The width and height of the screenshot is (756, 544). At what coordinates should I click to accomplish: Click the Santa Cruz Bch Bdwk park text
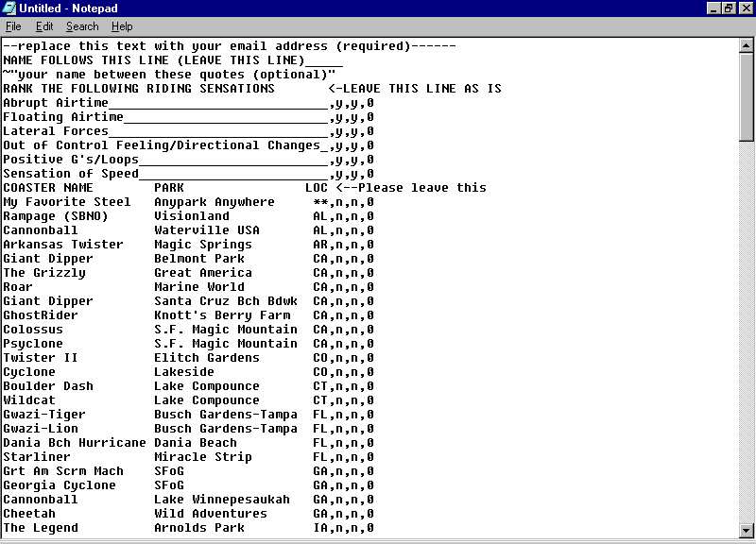225,301
